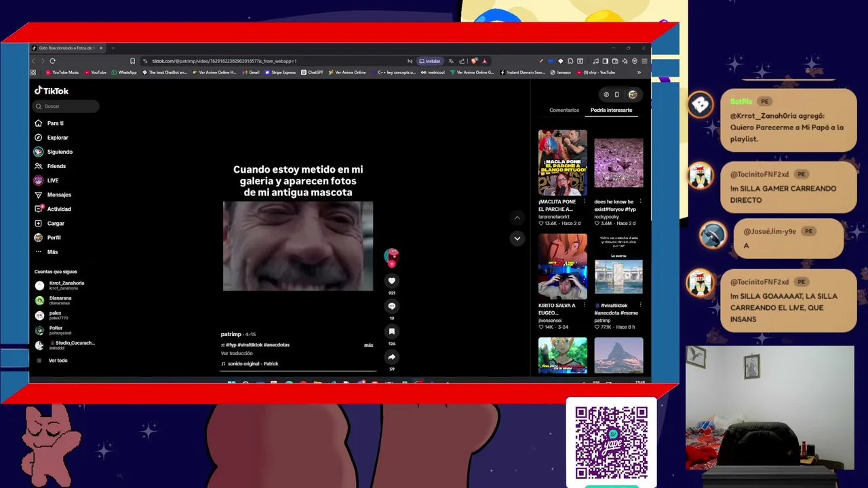Open the YouTube Music bookmark
This screenshot has width=868, height=488.
[62, 73]
